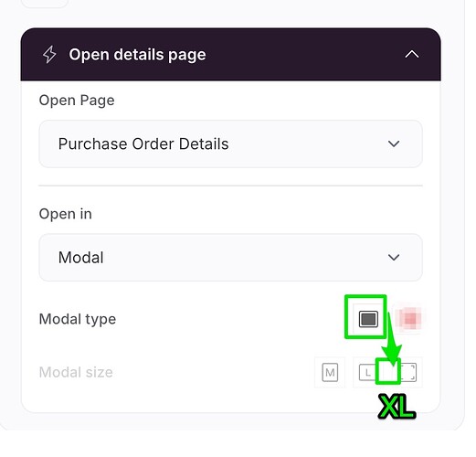
Task: Click the Open Page label
Action: pyautogui.click(x=77, y=101)
